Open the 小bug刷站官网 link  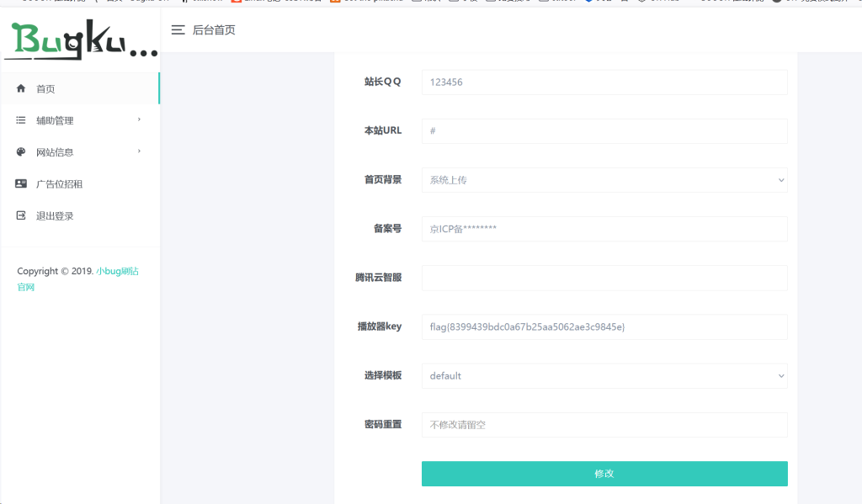pyautogui.click(x=117, y=272)
